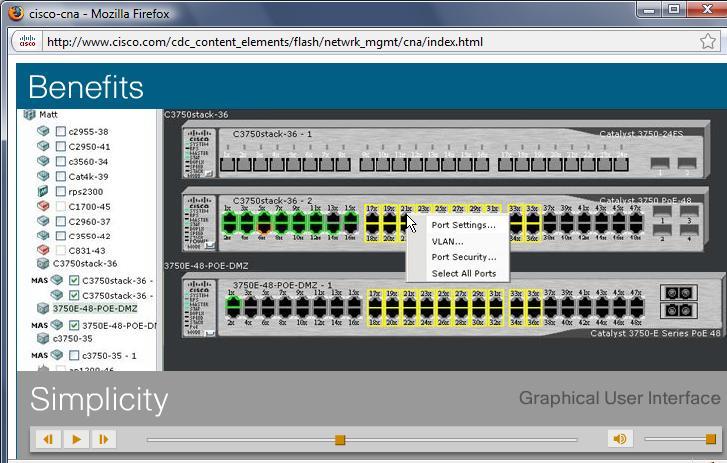The image size is (727, 463).
Task: Click SFP module 1 on C3750stack-36 - 2
Action: coord(663,212)
